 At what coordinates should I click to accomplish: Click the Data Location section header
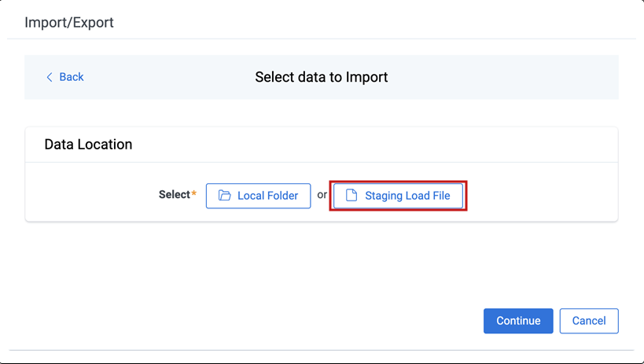coord(88,145)
